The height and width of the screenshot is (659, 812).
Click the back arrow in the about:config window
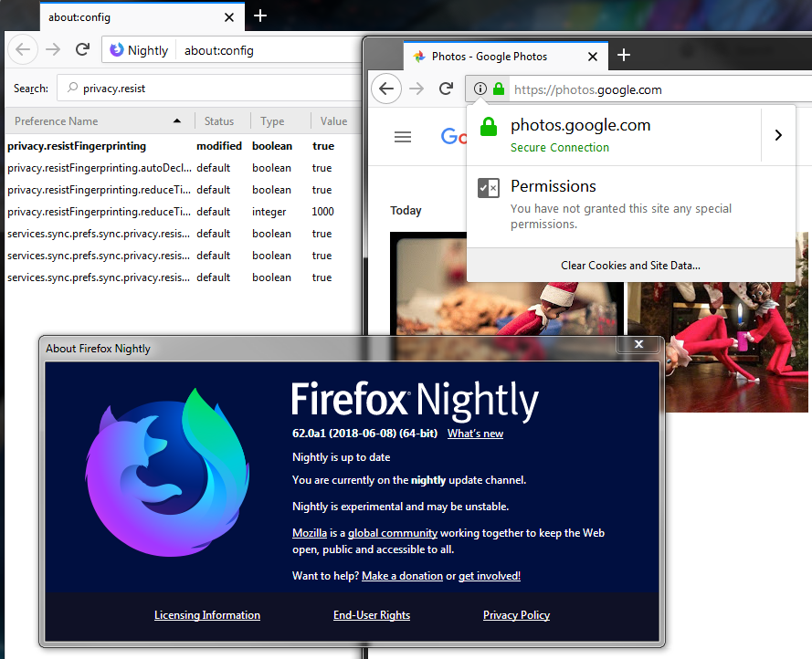[23, 49]
